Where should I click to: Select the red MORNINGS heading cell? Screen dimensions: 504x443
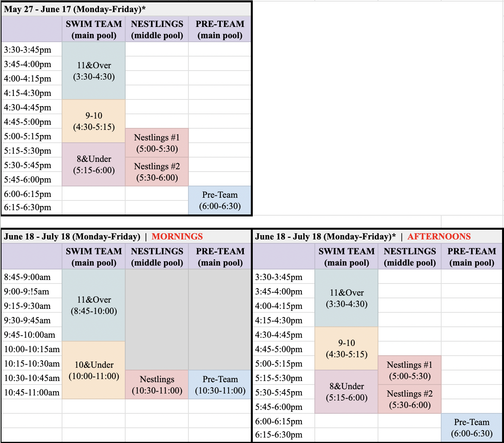point(177,237)
